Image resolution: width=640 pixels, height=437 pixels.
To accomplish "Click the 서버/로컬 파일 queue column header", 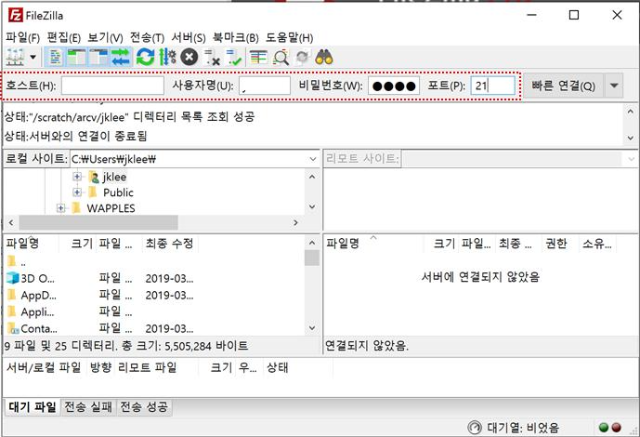I will click(44, 368).
